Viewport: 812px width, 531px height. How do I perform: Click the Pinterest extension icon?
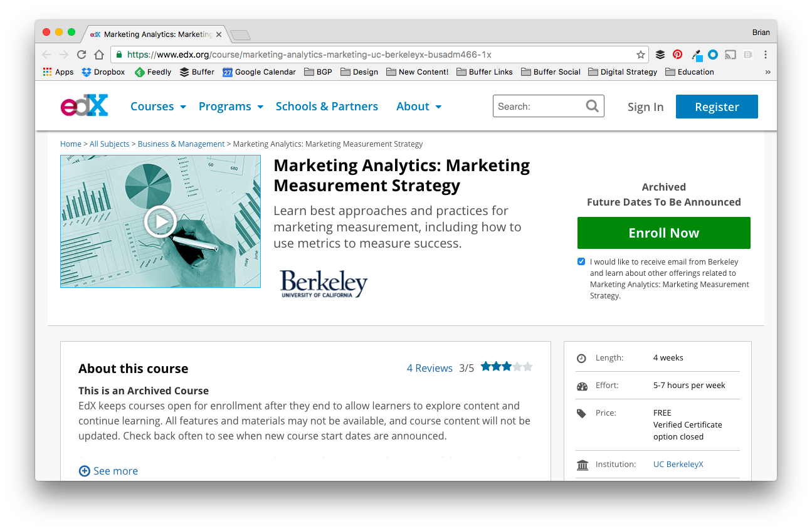coord(677,55)
